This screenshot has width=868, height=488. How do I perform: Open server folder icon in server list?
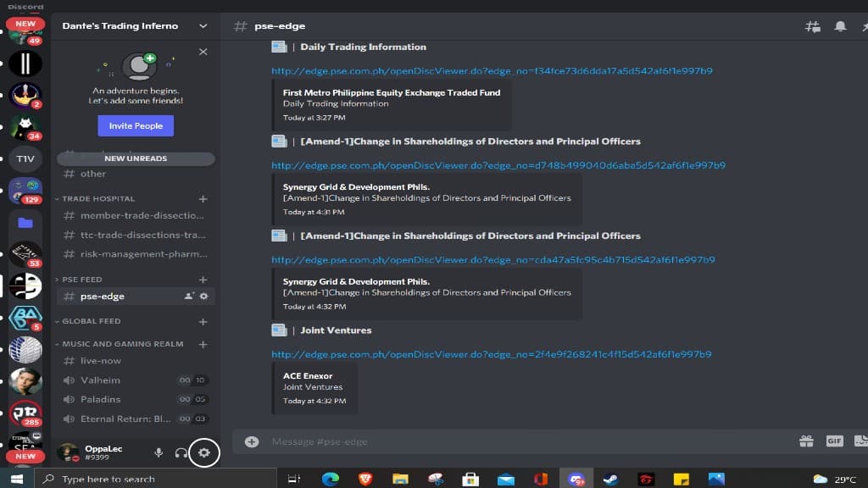pyautogui.click(x=25, y=223)
